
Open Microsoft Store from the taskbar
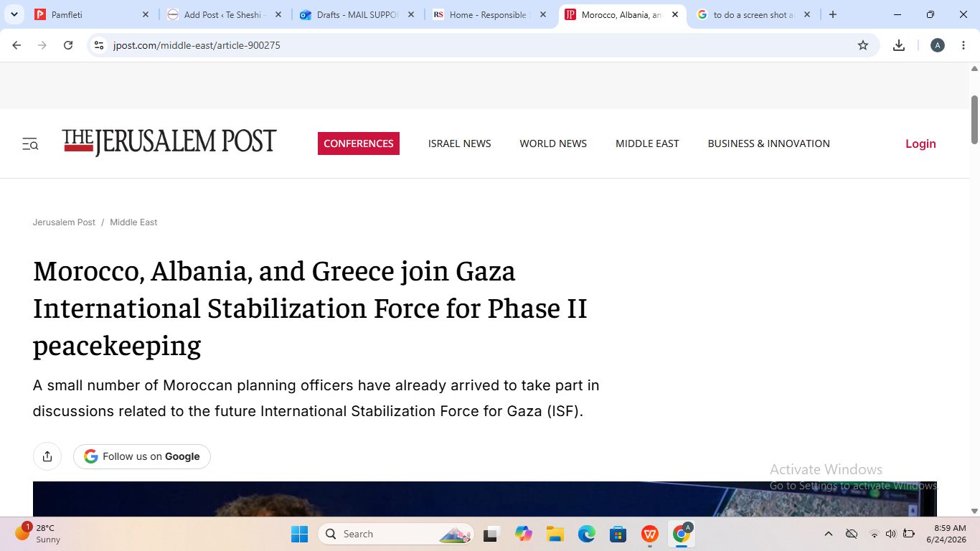coord(618,534)
